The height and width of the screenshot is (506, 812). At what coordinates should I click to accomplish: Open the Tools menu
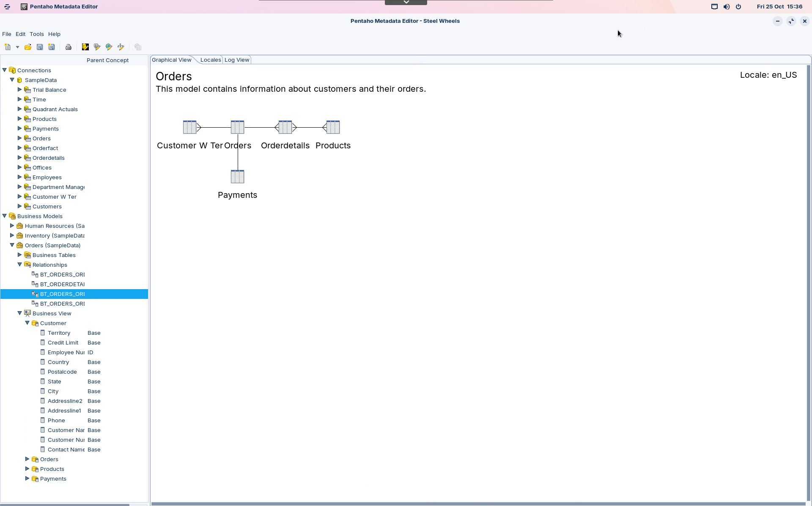coord(36,34)
